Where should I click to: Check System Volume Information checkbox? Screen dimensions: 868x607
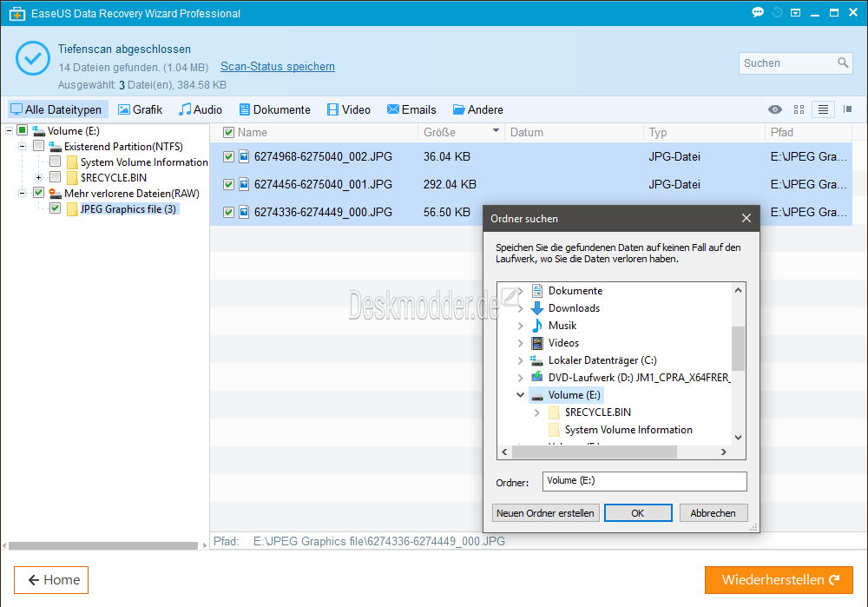(55, 162)
